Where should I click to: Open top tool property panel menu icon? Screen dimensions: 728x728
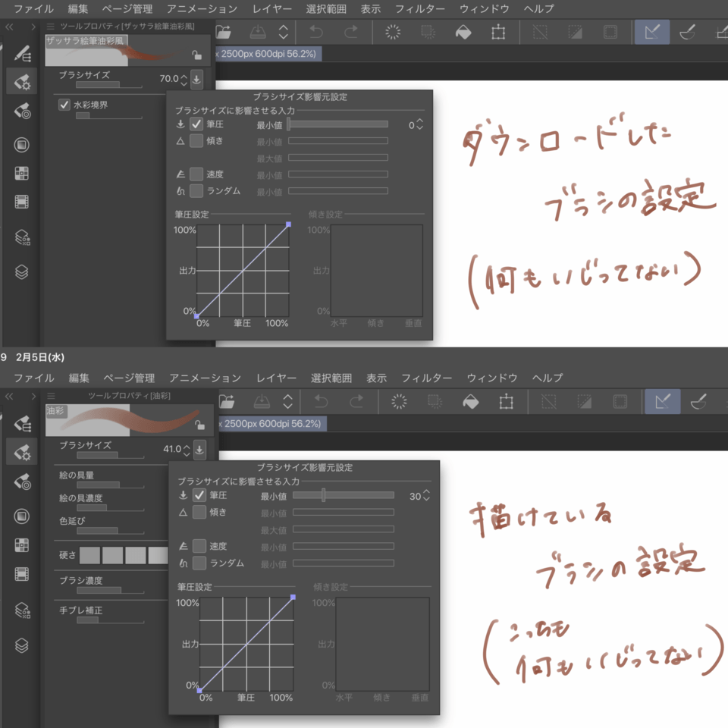[51, 27]
